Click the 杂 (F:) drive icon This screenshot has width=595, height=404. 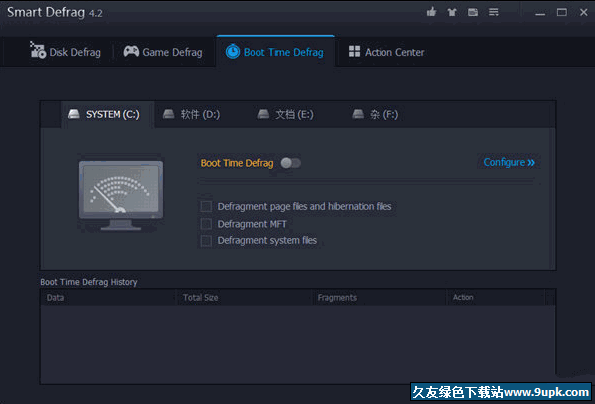(x=358, y=114)
